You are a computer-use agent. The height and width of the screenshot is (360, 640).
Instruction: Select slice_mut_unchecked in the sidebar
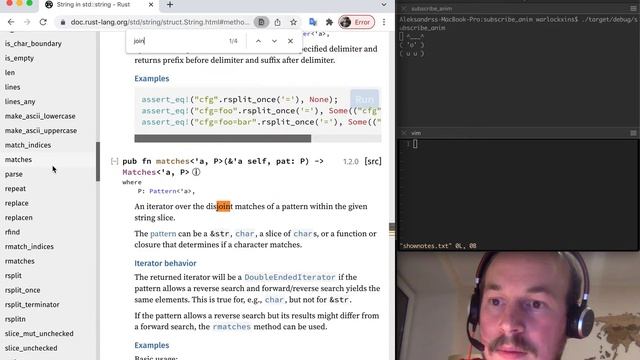pos(39,333)
